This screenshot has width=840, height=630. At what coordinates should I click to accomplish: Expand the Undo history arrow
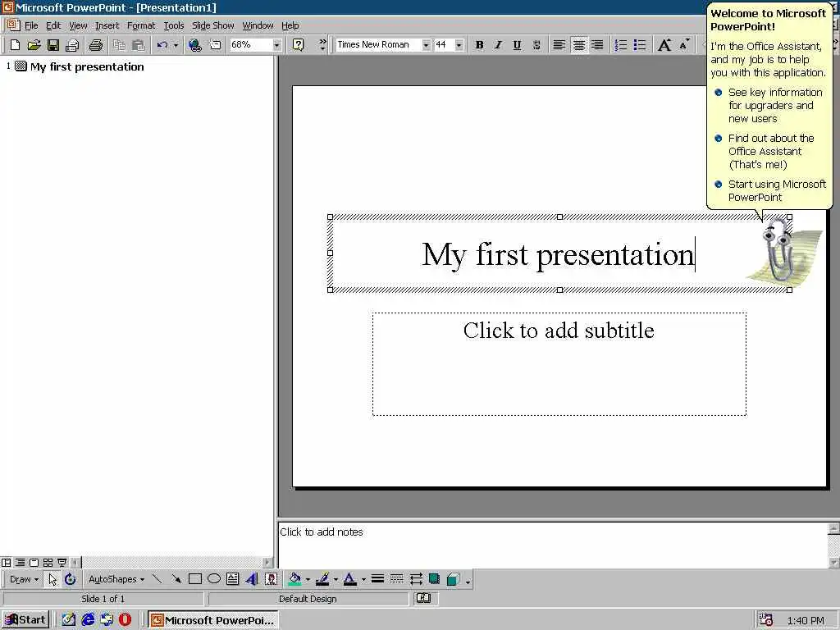[176, 45]
